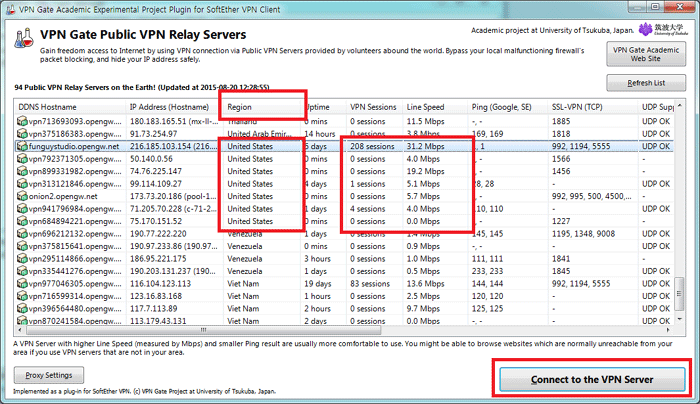
Task: Refresh the VPN server list
Action: click(649, 84)
